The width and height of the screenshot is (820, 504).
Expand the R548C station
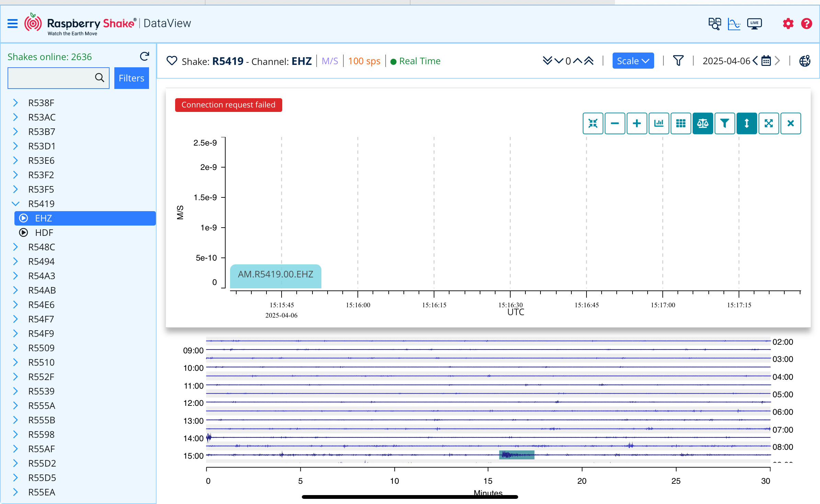[x=15, y=247]
